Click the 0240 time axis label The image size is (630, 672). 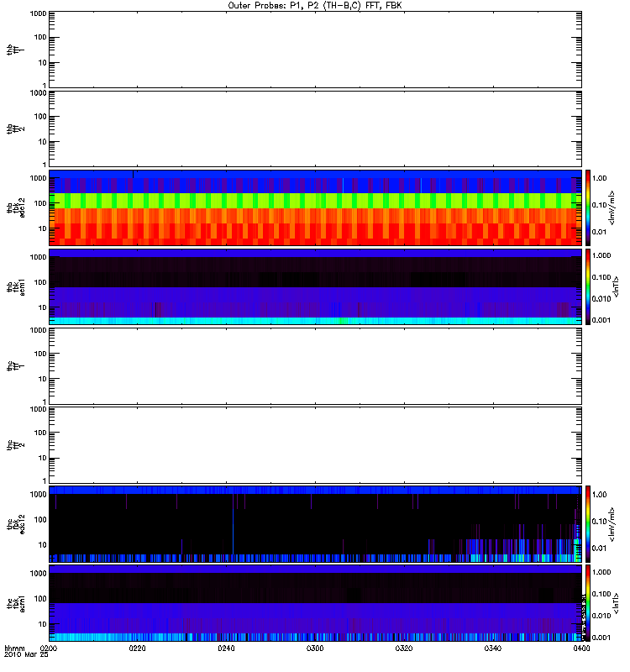pyautogui.click(x=226, y=648)
